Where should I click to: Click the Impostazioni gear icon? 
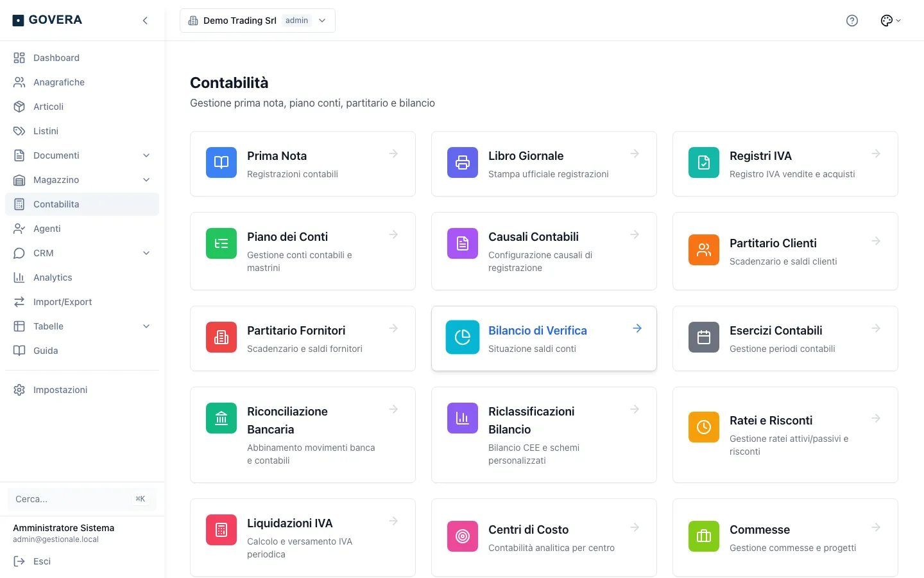tap(19, 390)
